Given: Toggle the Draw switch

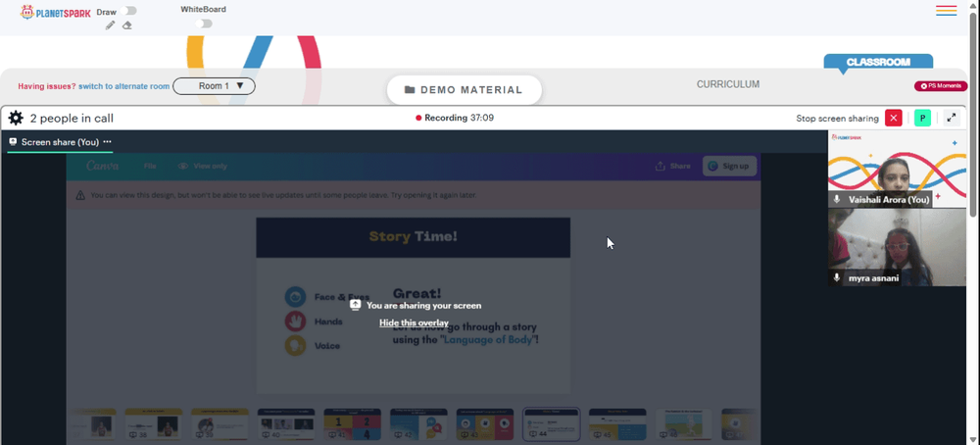Looking at the screenshot, I should point(129,11).
